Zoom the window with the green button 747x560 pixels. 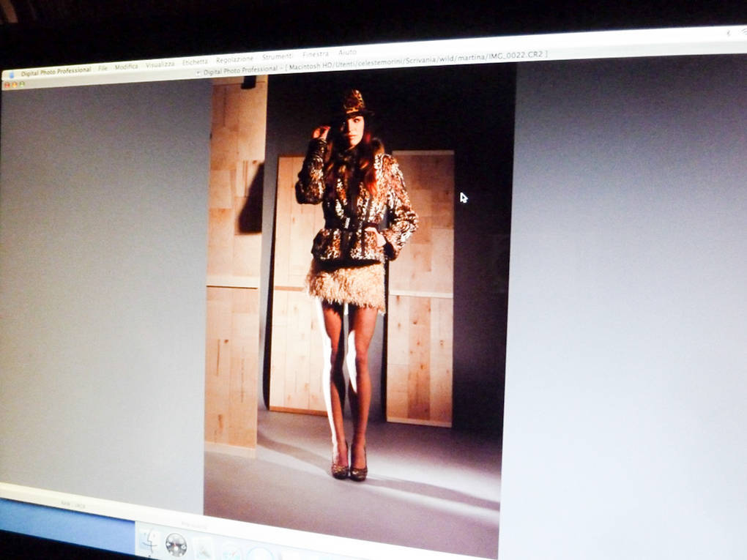(22, 84)
